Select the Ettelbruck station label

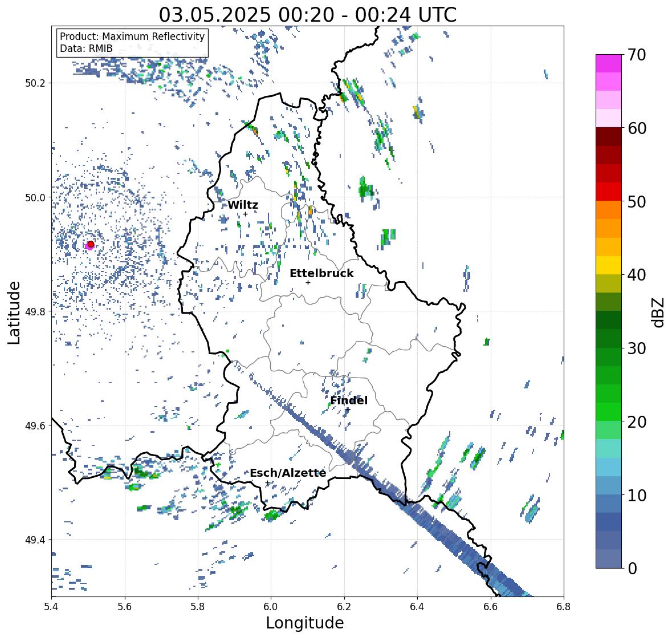click(321, 273)
